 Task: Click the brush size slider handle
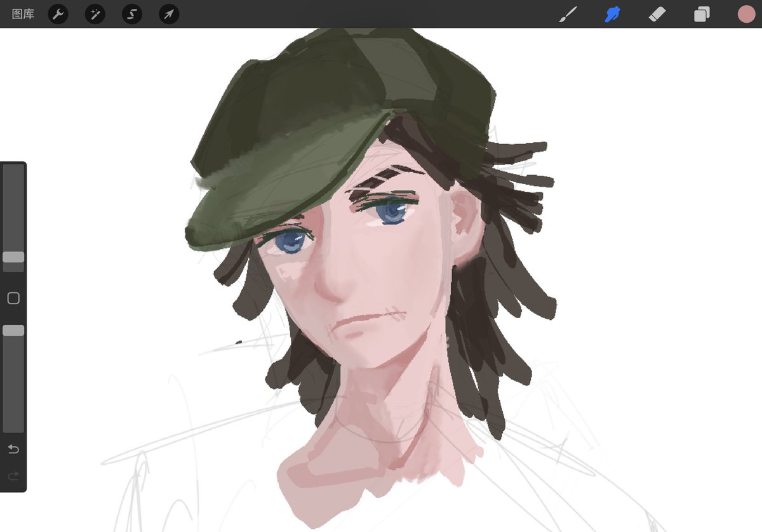pyautogui.click(x=13, y=257)
